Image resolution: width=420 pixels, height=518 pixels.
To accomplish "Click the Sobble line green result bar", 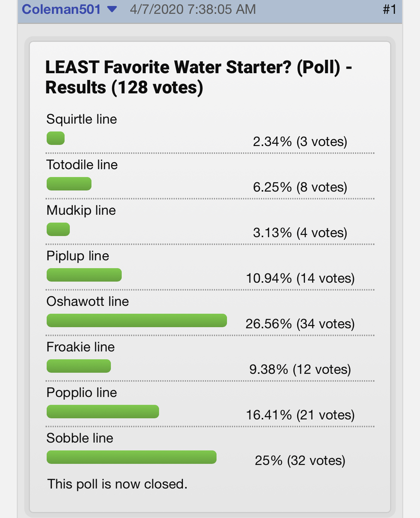I will 131,457.
